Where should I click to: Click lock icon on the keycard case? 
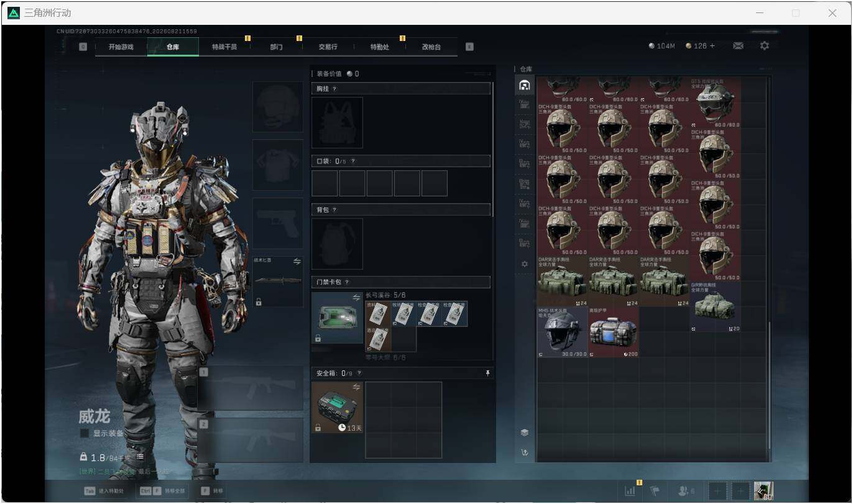[318, 339]
